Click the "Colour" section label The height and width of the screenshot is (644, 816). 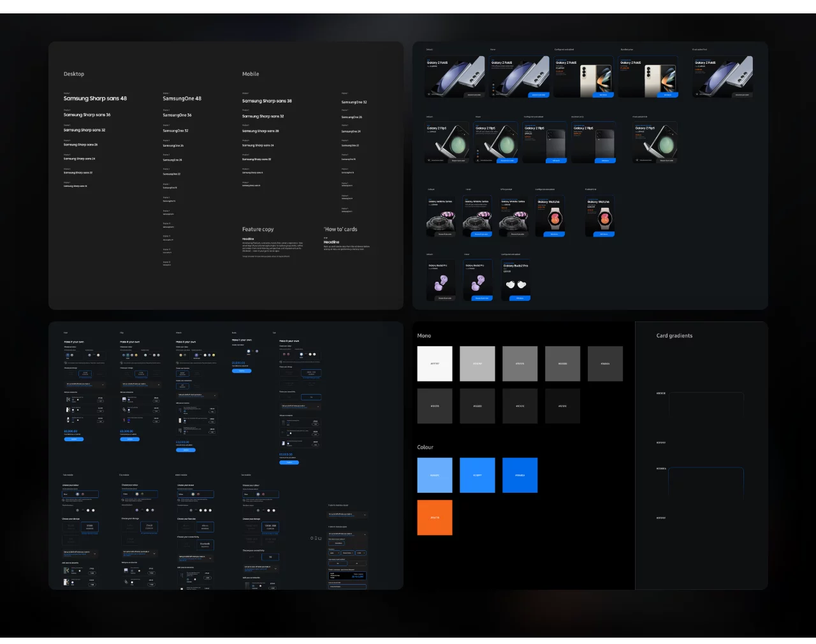point(425,448)
